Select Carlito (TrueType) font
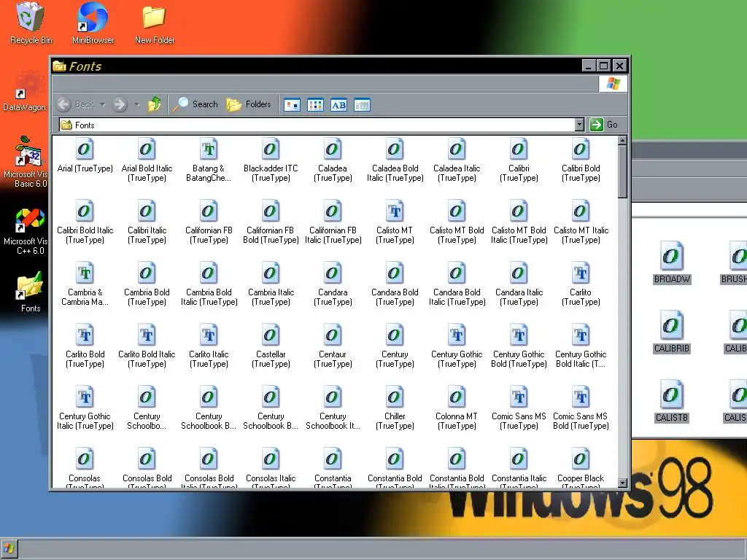This screenshot has height=560, width=747. coord(581,284)
